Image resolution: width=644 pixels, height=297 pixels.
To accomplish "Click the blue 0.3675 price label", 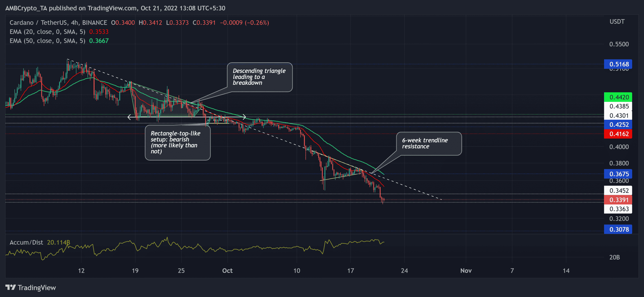I will 618,174.
